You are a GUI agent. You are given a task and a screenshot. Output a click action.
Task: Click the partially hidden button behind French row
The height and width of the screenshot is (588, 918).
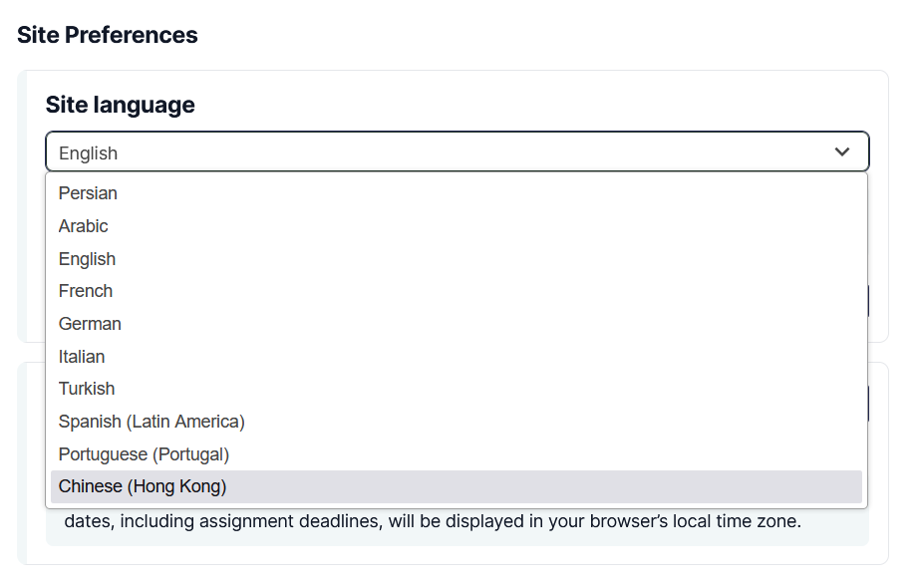point(868,301)
